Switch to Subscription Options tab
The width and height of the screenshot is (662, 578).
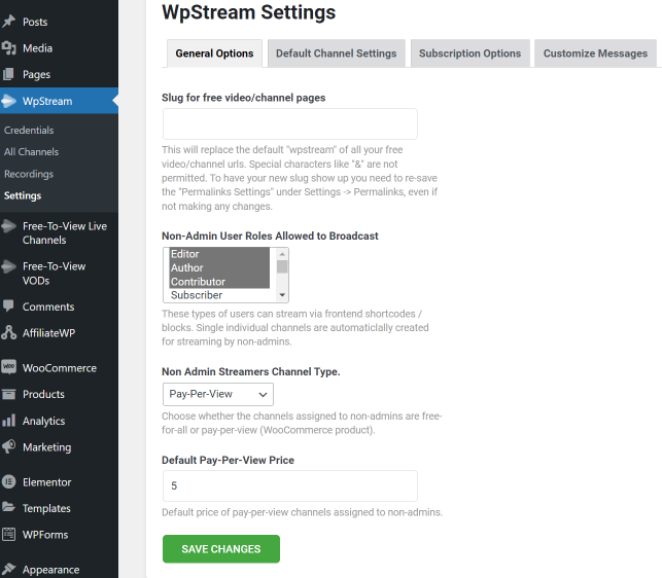point(470,53)
